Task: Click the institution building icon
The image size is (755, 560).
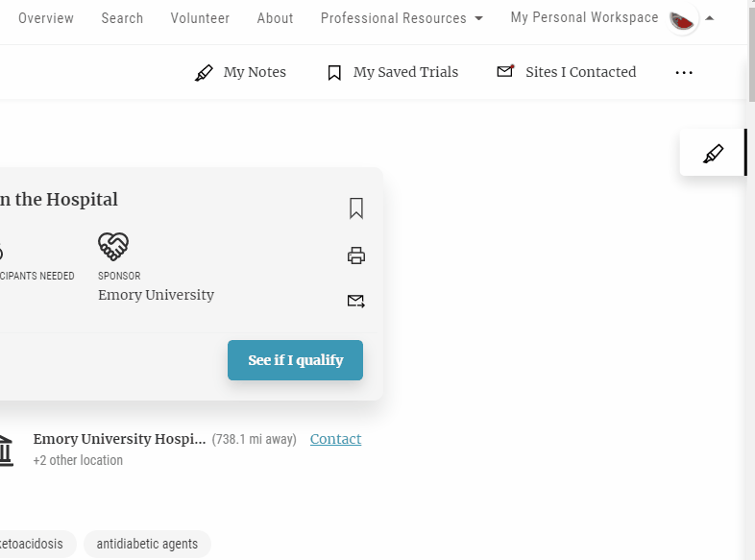Action: click(x=5, y=450)
